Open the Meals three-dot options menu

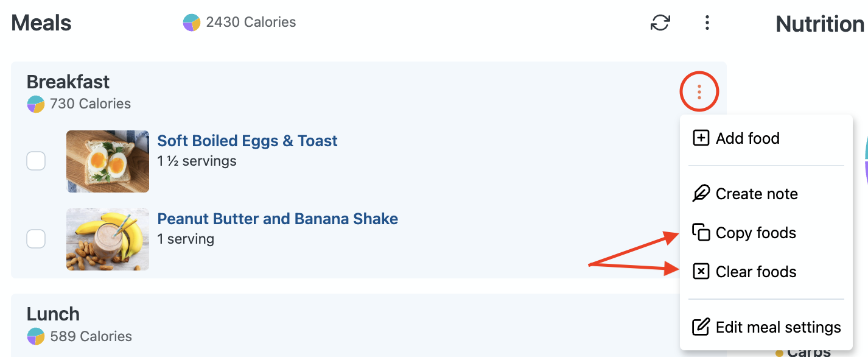(x=707, y=23)
